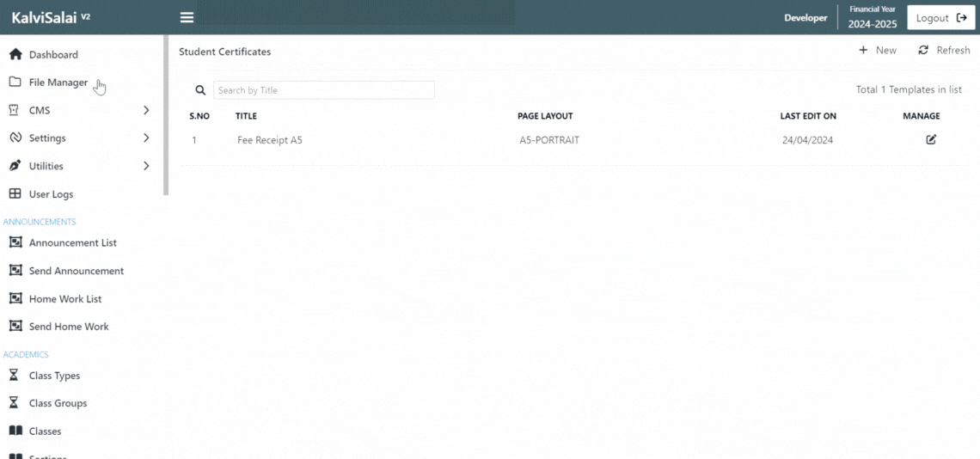Expand the Settings submenu arrow
The image size is (980, 459).
147,138
